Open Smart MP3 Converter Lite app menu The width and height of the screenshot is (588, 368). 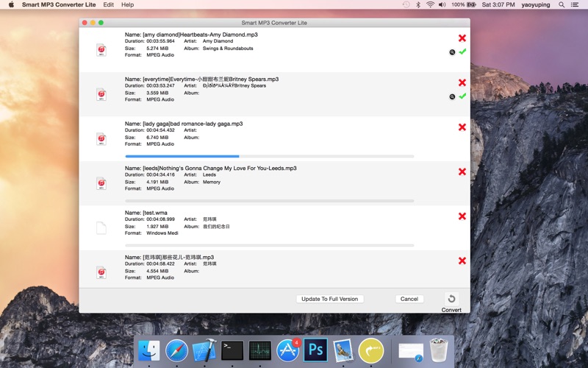coord(59,4)
